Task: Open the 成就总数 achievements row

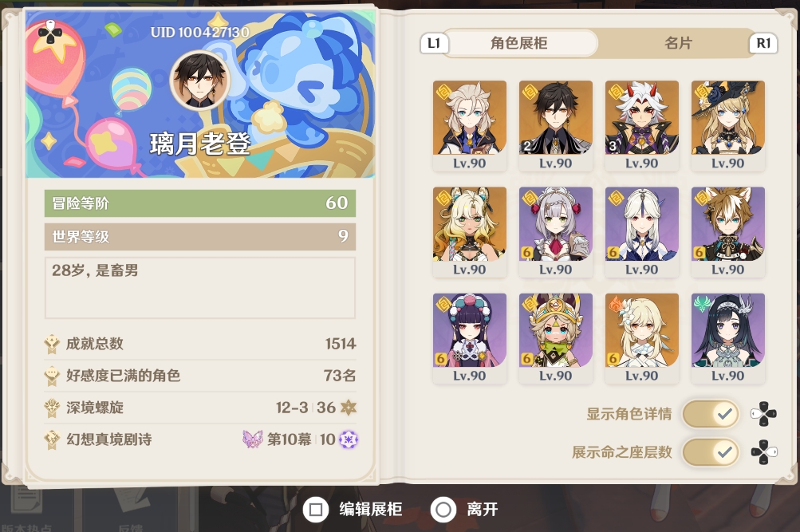Action: point(200,344)
